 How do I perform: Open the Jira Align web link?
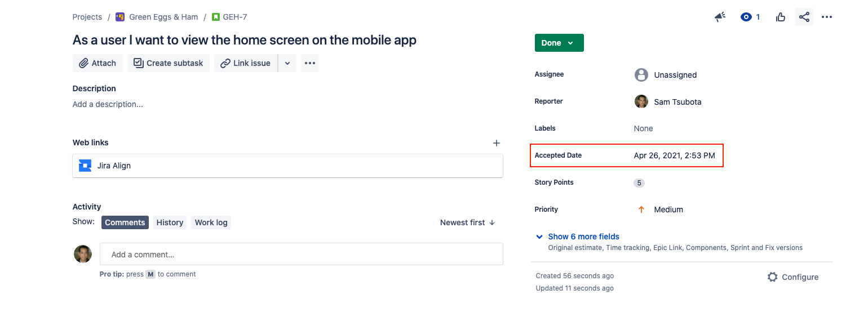[x=287, y=166]
